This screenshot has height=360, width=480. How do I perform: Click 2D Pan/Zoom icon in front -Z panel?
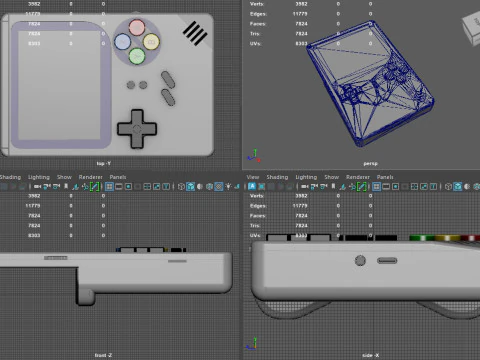click(85, 187)
